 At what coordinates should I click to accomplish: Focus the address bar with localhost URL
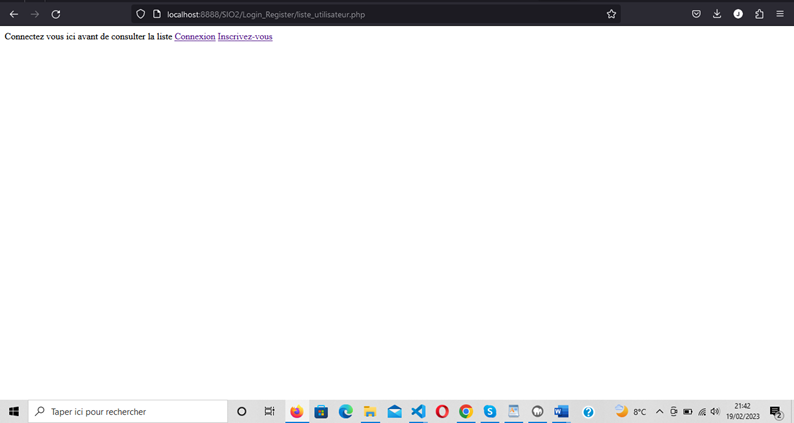[376, 14]
